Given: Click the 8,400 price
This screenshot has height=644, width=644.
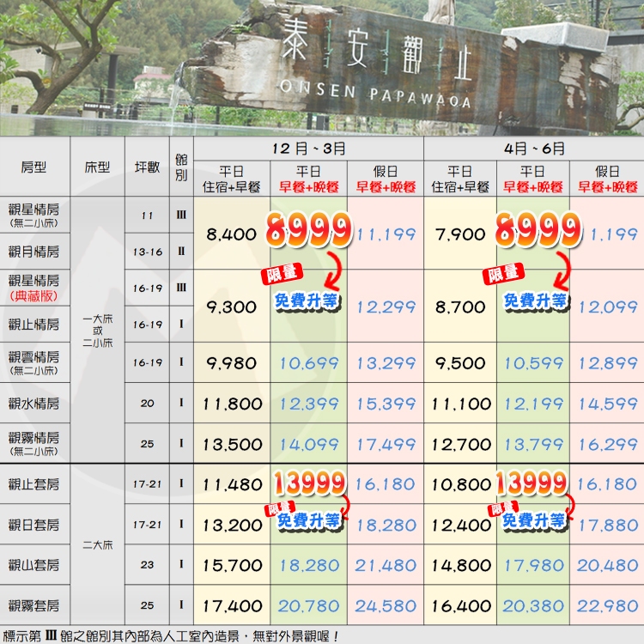Looking at the screenshot, I should coord(232,234).
